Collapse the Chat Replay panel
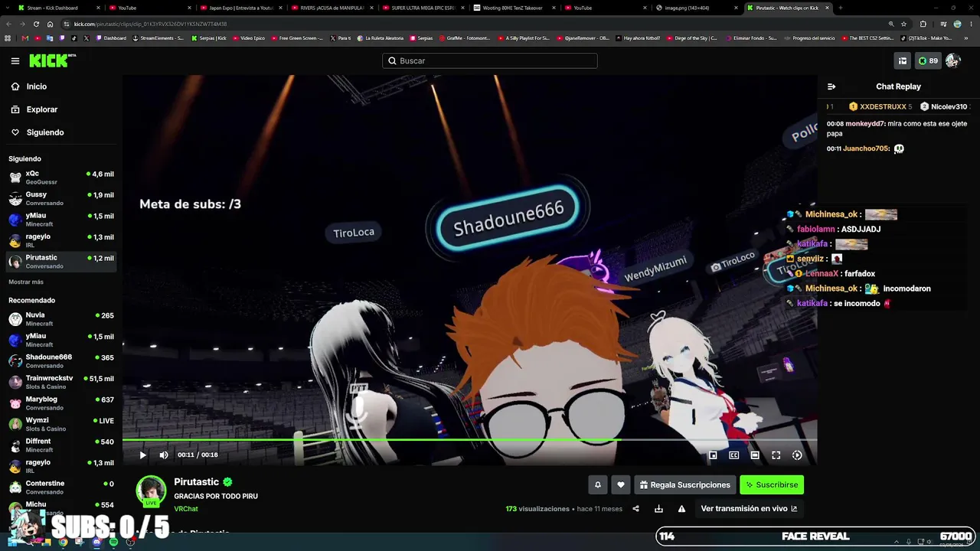Screen dimensions: 980x551 click(831, 86)
